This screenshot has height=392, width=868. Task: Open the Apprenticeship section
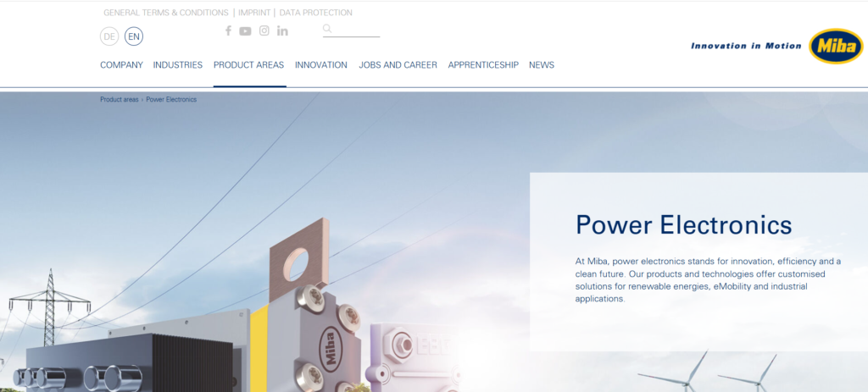[483, 65]
